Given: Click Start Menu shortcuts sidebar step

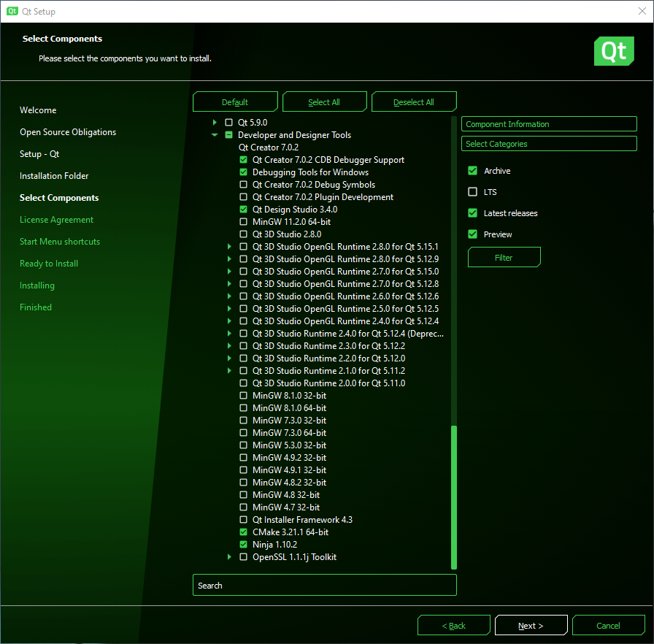Looking at the screenshot, I should point(60,242).
